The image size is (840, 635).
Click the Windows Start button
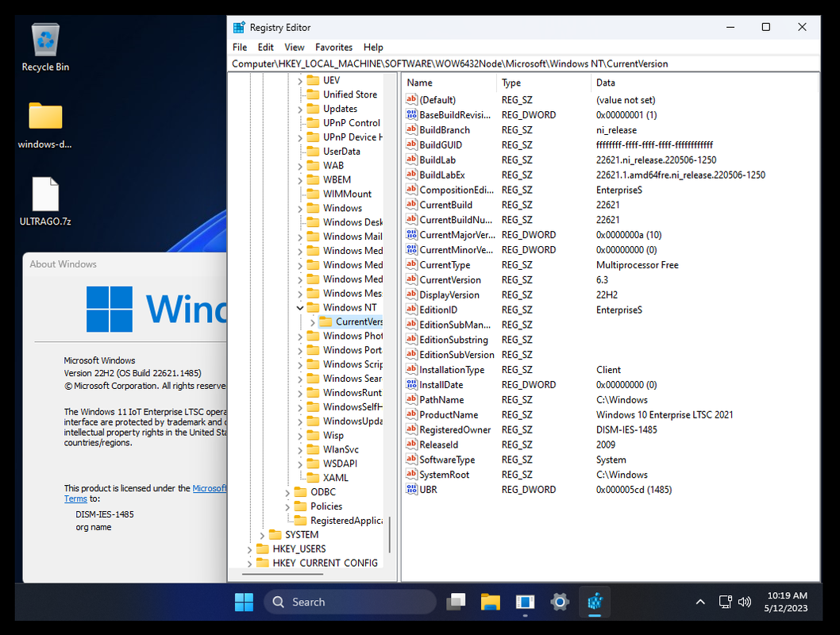pos(244,602)
